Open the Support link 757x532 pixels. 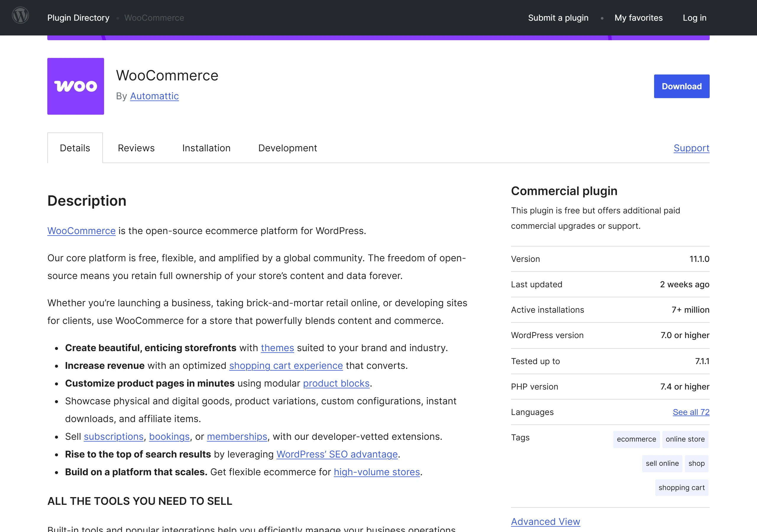(x=691, y=148)
